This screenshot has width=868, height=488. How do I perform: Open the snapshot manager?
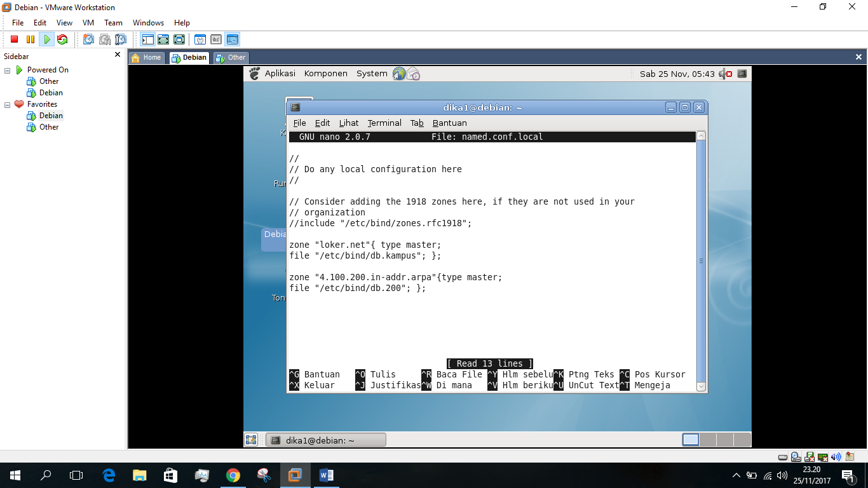click(x=120, y=39)
